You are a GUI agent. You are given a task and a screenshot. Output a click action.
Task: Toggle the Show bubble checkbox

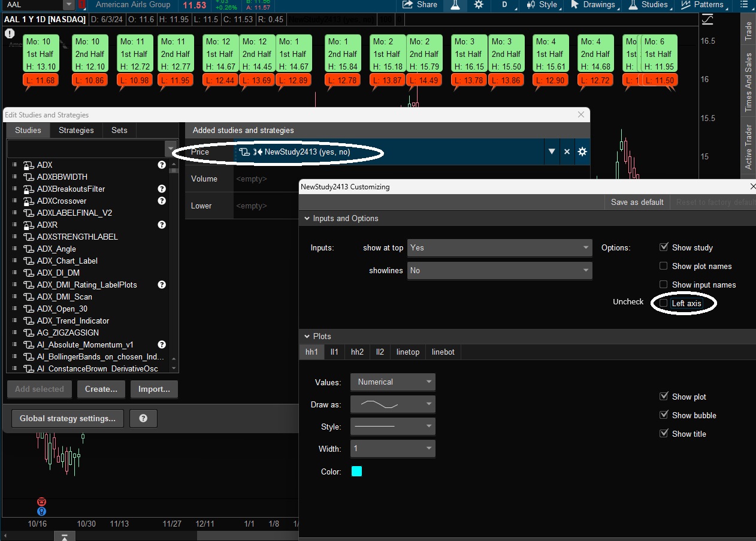(663, 415)
